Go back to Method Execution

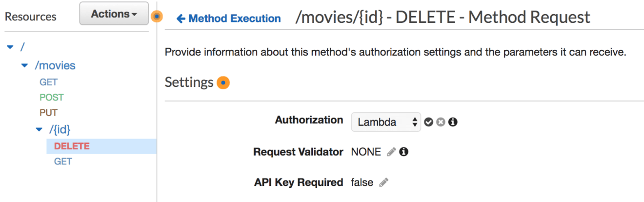click(228, 19)
